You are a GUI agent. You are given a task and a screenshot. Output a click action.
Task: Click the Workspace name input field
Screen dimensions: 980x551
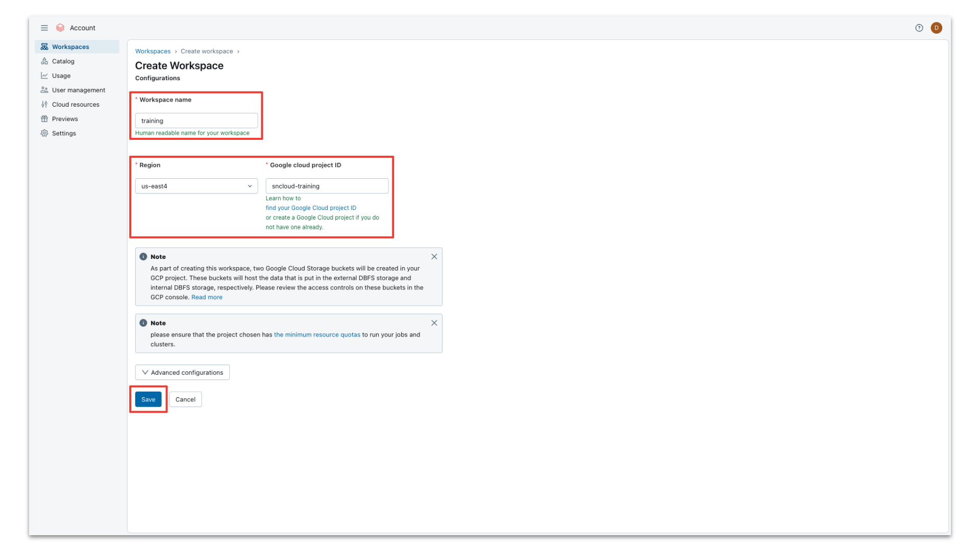pos(196,121)
